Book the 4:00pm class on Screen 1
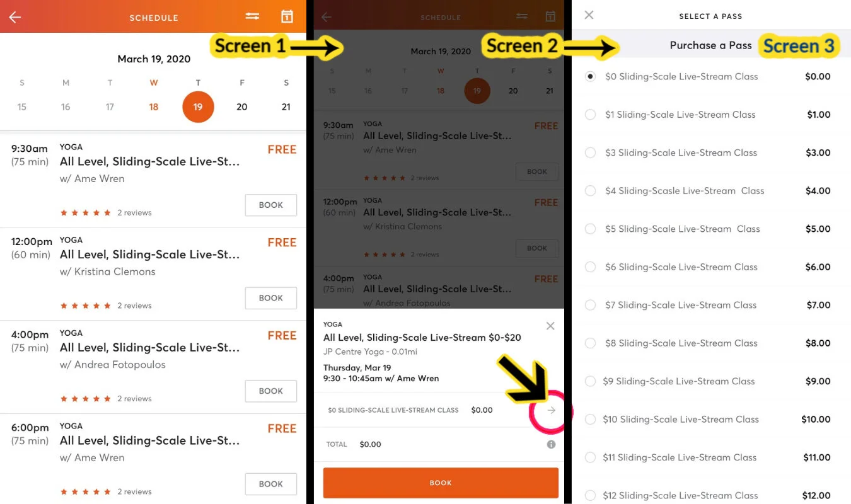 point(270,391)
